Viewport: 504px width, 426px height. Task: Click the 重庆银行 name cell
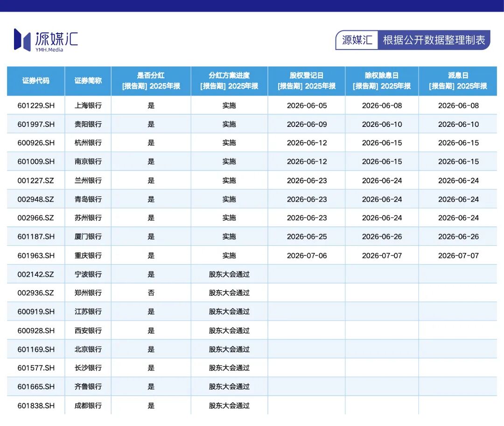(88, 256)
